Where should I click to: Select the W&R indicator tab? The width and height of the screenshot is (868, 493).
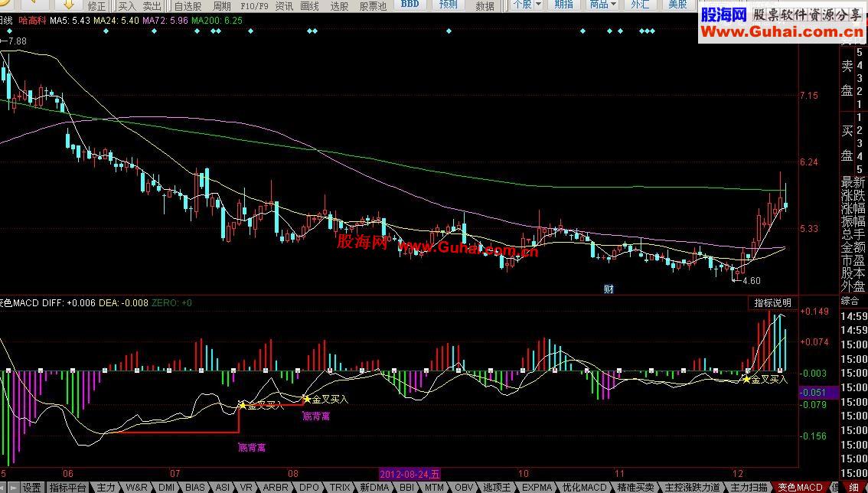click(136, 488)
